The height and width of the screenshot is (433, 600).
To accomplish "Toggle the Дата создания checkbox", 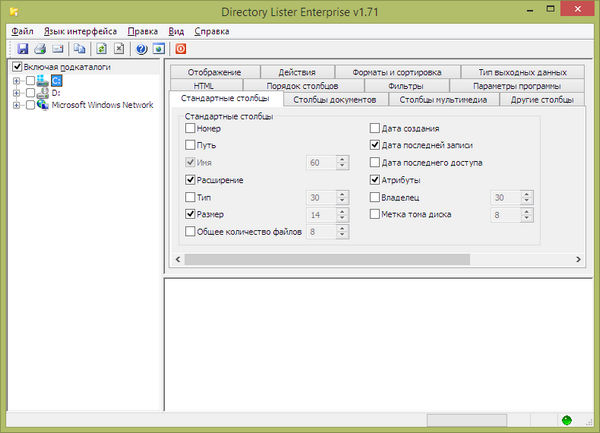I will pos(375,129).
